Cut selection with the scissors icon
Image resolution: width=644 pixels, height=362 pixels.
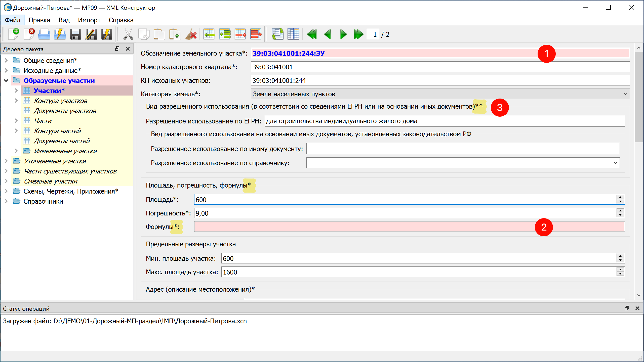(x=128, y=34)
